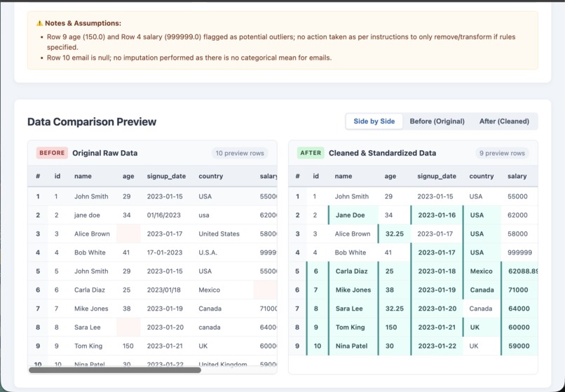The height and width of the screenshot is (392, 565).
Task: Click 'Mike Jones' in the After table
Action: tap(353, 290)
